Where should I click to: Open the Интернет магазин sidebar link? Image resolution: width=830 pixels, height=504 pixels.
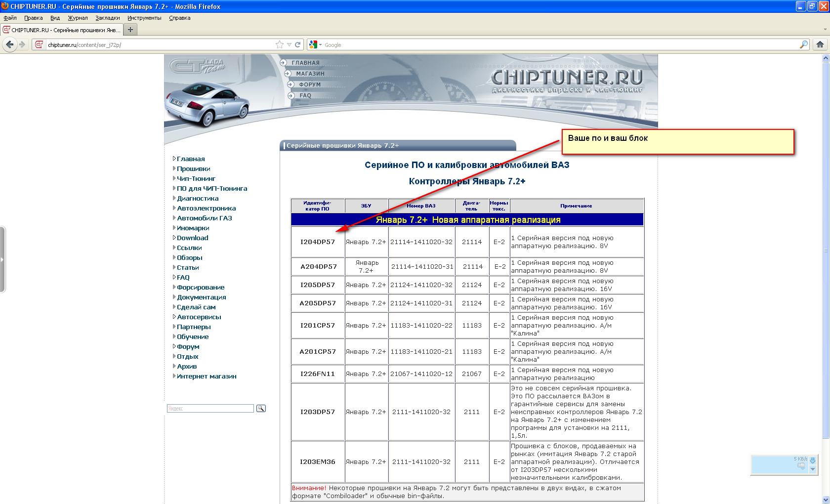pos(207,376)
